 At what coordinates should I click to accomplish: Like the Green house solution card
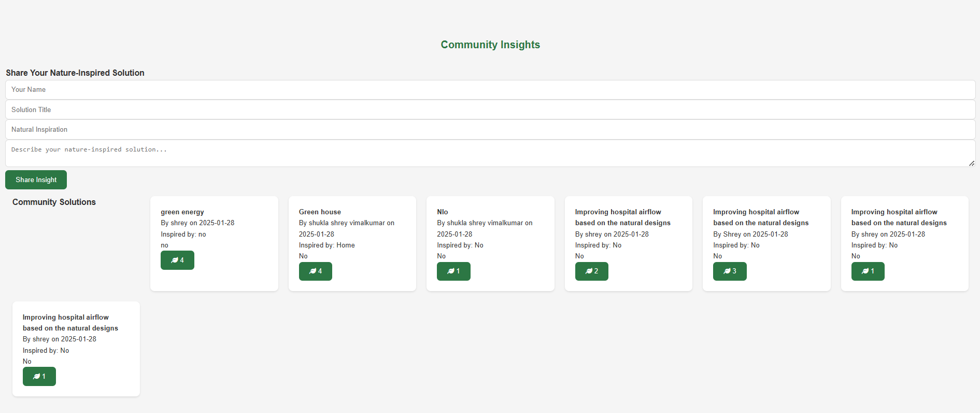315,271
